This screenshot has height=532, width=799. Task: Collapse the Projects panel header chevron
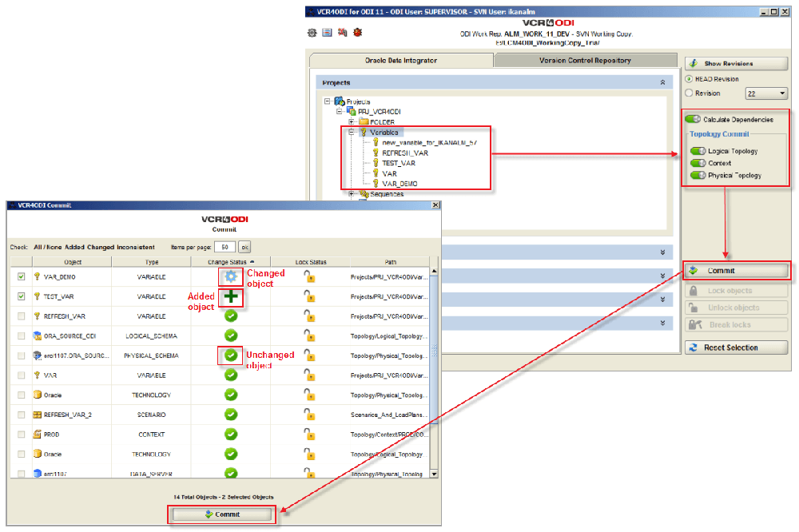click(x=662, y=82)
